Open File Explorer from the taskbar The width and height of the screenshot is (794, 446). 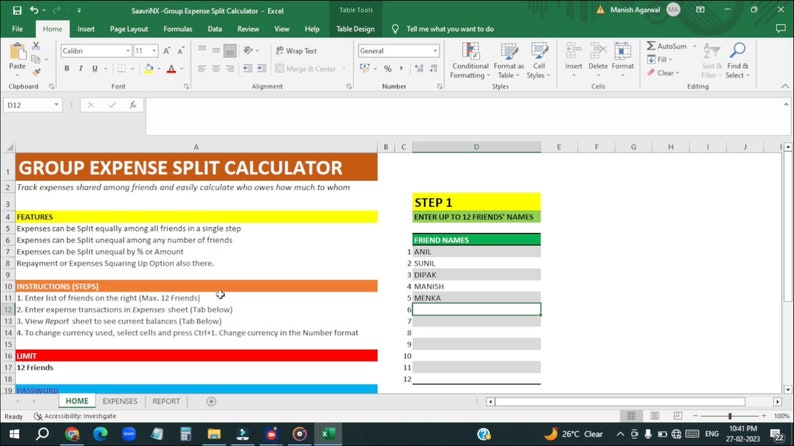coord(214,434)
